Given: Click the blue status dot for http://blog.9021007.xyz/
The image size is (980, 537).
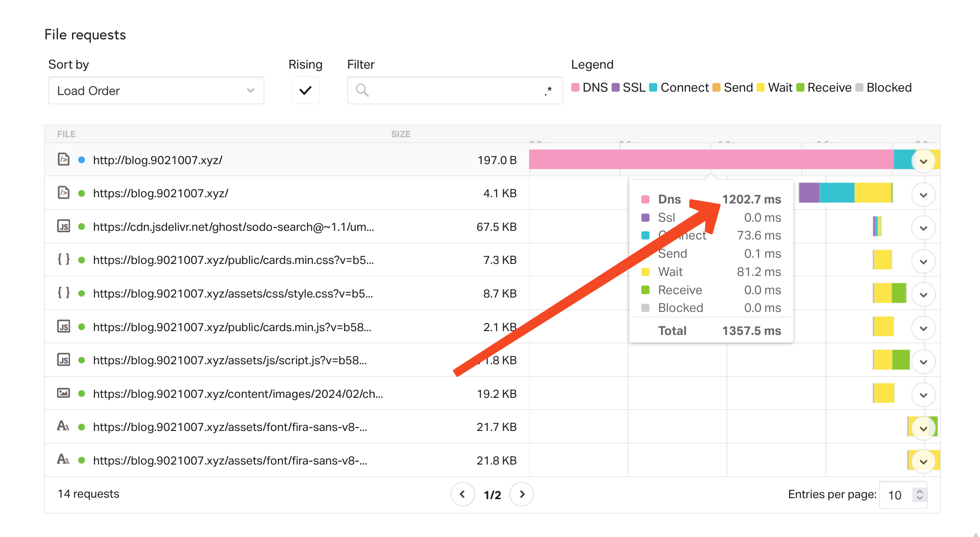Looking at the screenshot, I should 82,160.
